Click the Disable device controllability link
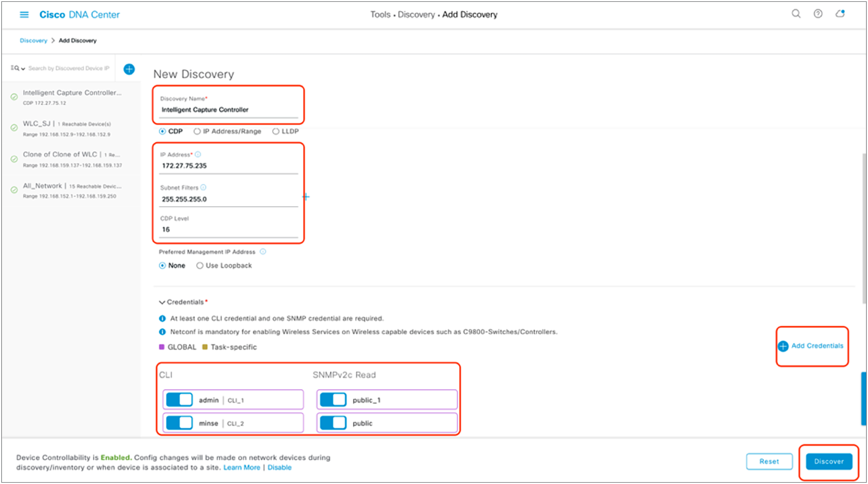 click(279, 467)
